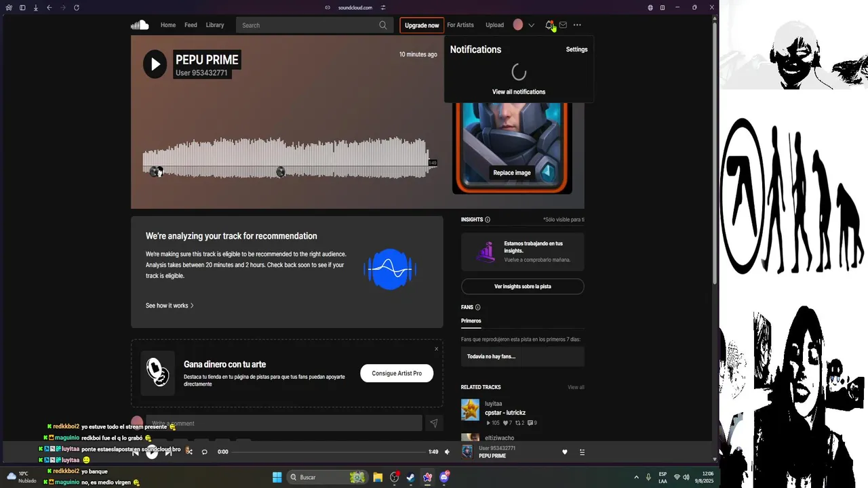Image resolution: width=868 pixels, height=488 pixels.
Task: Click the Write a comment field
Action: click(284, 424)
